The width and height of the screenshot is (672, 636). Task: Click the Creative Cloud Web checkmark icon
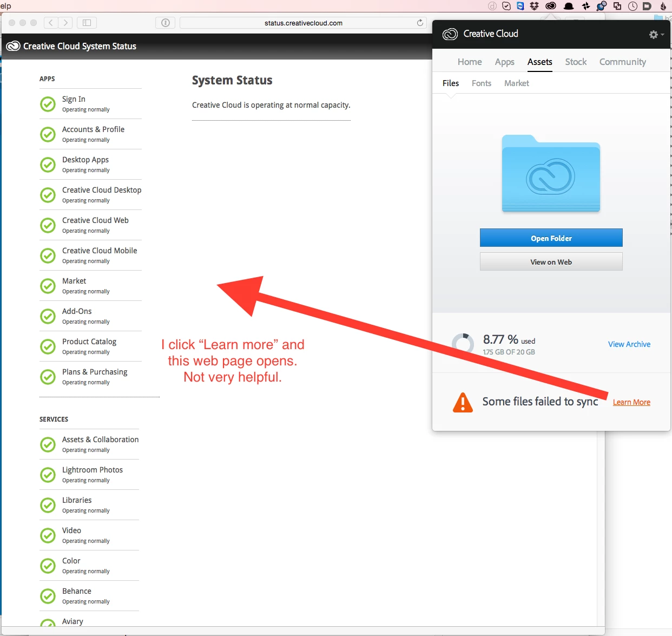pyautogui.click(x=48, y=225)
